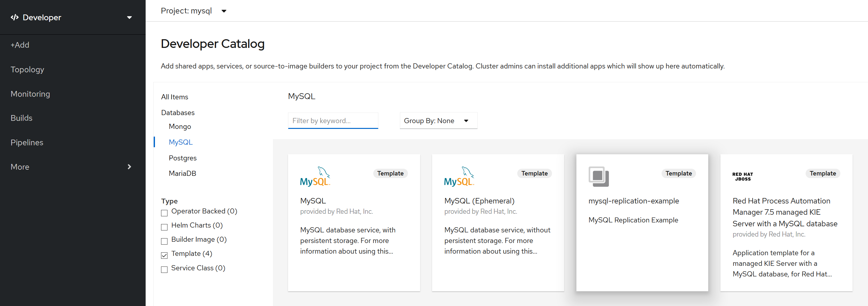Viewport: 868px width, 306px height.
Task: Click description starting 'MySQL database service, with'
Action: point(348,241)
